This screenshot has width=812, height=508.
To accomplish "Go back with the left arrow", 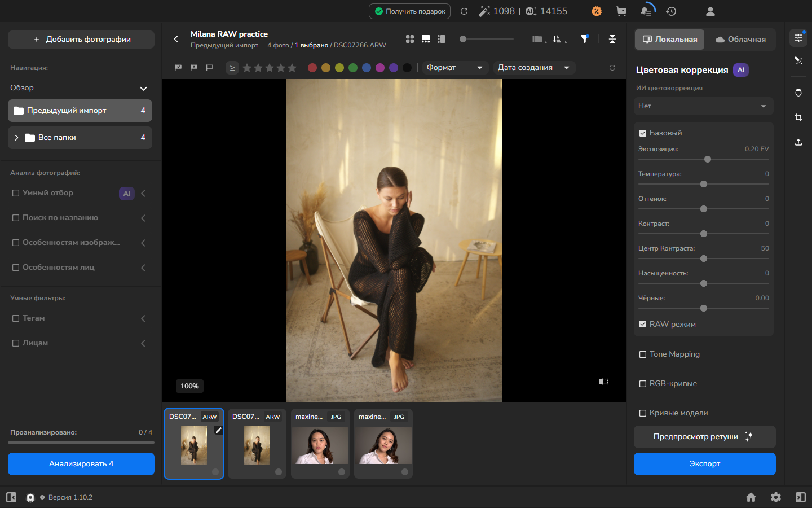I will pyautogui.click(x=176, y=39).
